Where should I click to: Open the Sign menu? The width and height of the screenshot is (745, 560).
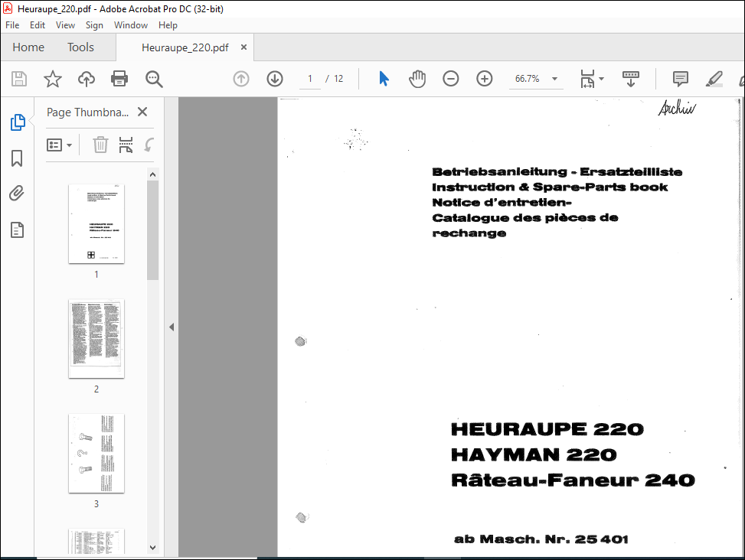94,25
